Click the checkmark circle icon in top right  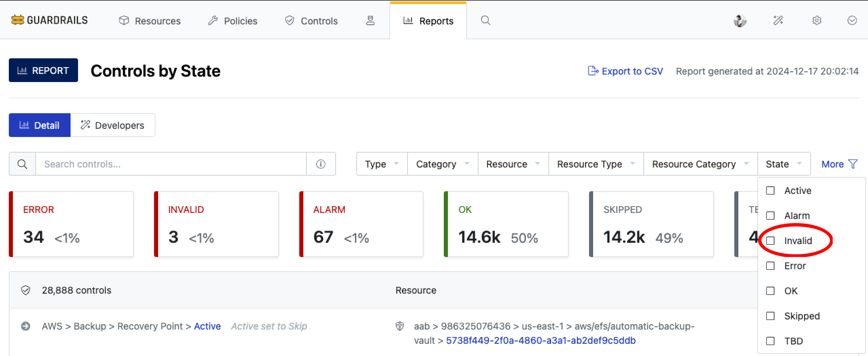click(x=852, y=21)
